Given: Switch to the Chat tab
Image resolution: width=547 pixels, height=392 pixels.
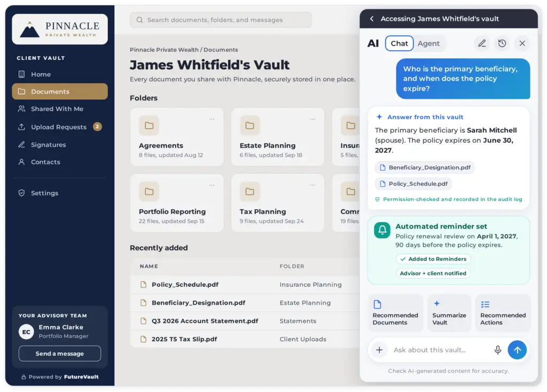Looking at the screenshot, I should point(399,44).
